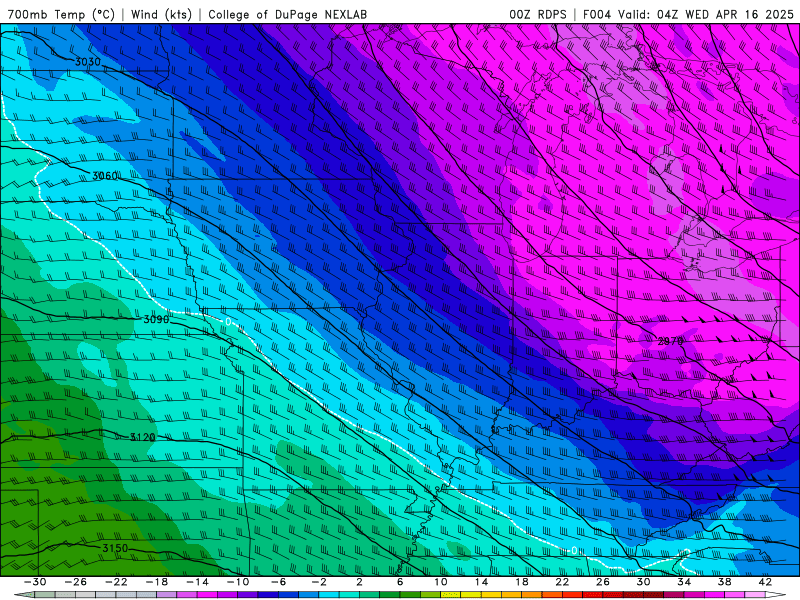The image size is (800, 600).
Task: Select the 3120 height contour label
Action: 142,437
